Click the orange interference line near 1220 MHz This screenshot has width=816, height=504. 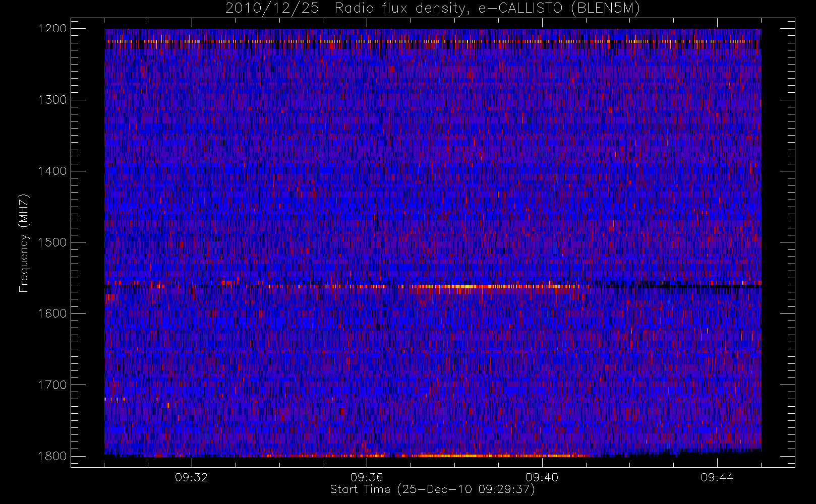(x=433, y=41)
